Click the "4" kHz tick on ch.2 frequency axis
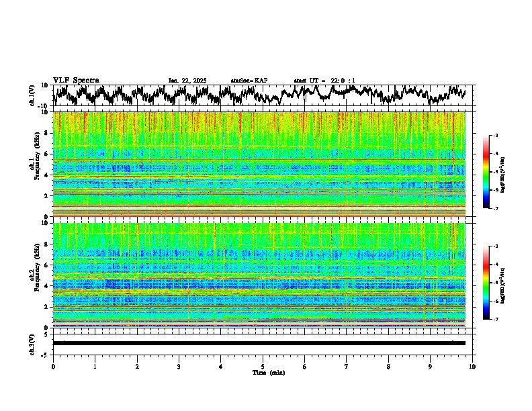 click(x=47, y=286)
